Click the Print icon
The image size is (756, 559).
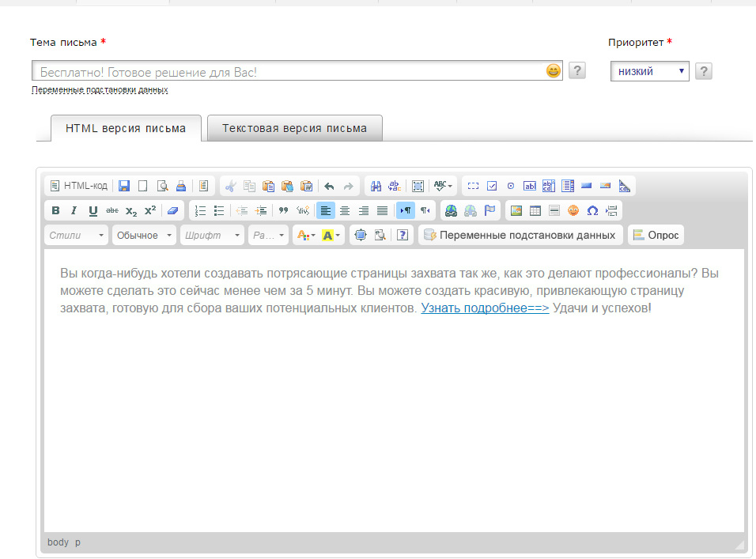pyautogui.click(x=181, y=186)
